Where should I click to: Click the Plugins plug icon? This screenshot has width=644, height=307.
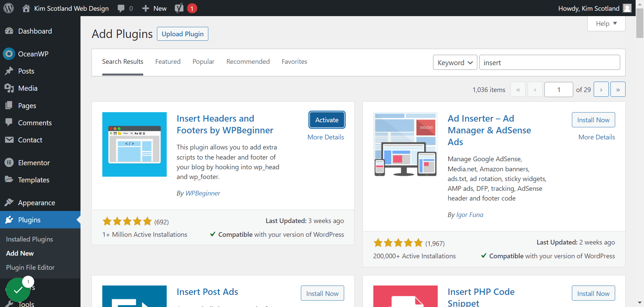tap(9, 220)
